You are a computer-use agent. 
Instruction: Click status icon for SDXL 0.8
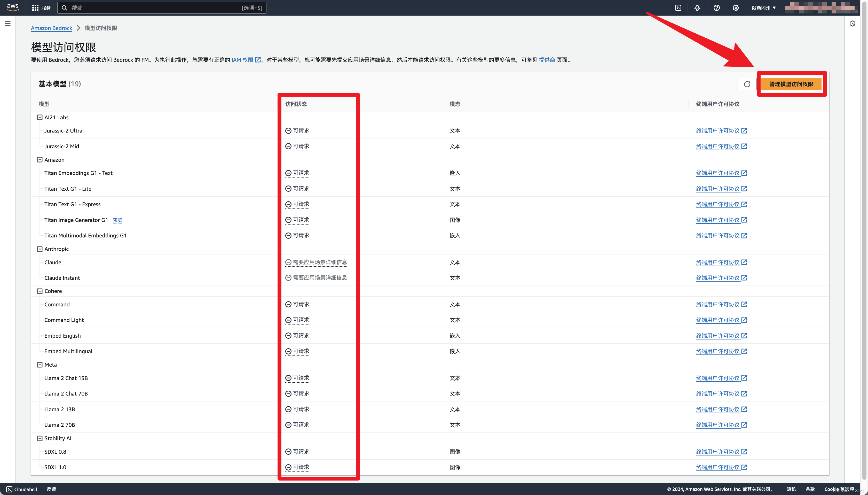288,452
